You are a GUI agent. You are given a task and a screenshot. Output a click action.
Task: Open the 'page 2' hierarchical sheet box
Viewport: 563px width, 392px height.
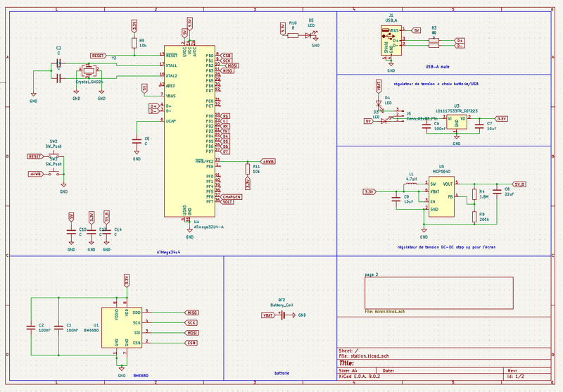click(438, 293)
